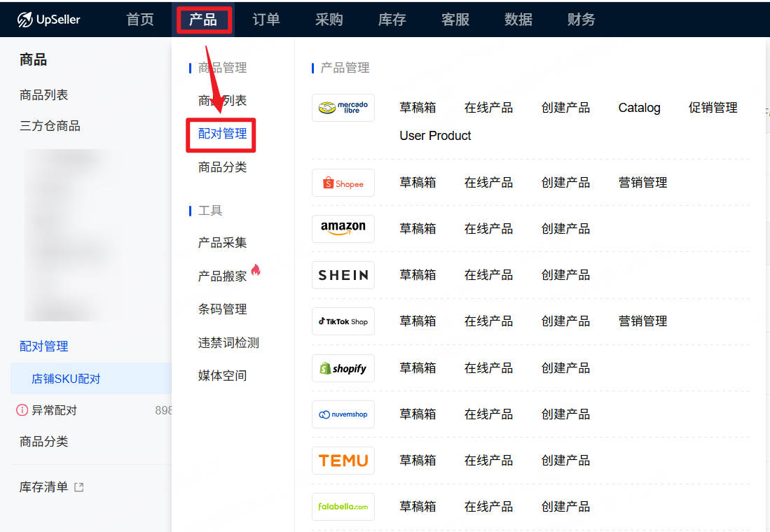This screenshot has height=532, width=770.
Task: Select 店铺SKU配对 in left sidebar
Action: pyautogui.click(x=66, y=379)
